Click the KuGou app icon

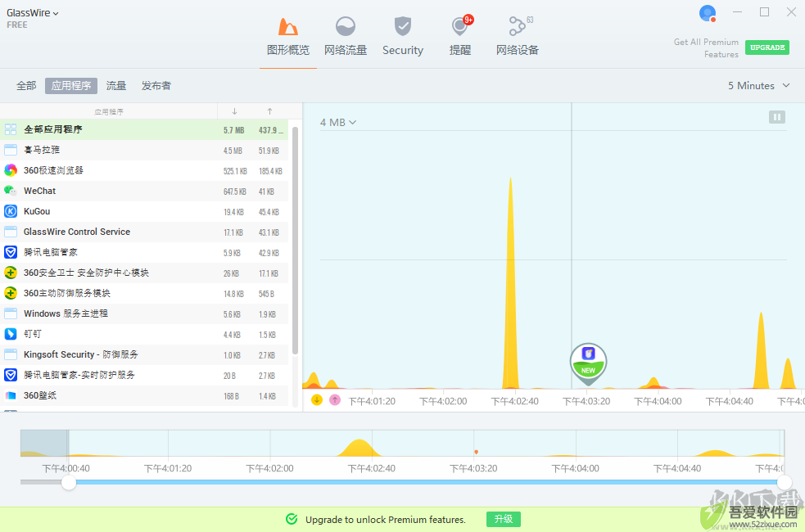click(11, 211)
